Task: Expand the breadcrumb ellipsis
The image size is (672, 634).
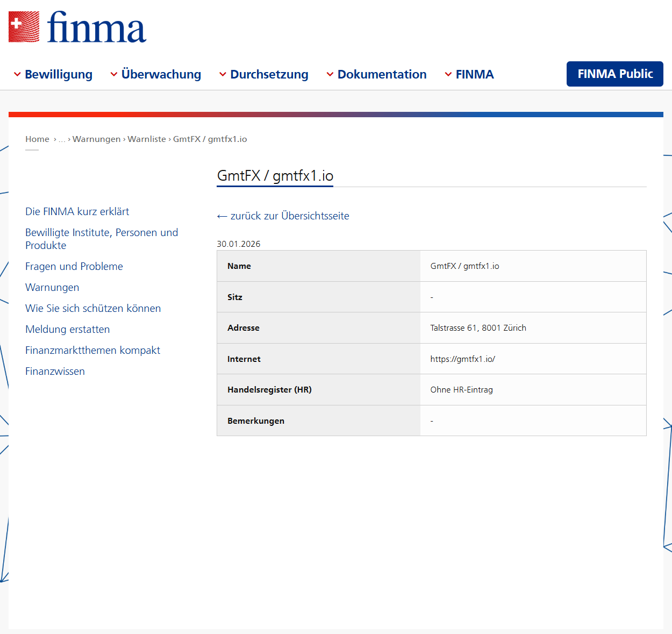Action: click(x=62, y=139)
